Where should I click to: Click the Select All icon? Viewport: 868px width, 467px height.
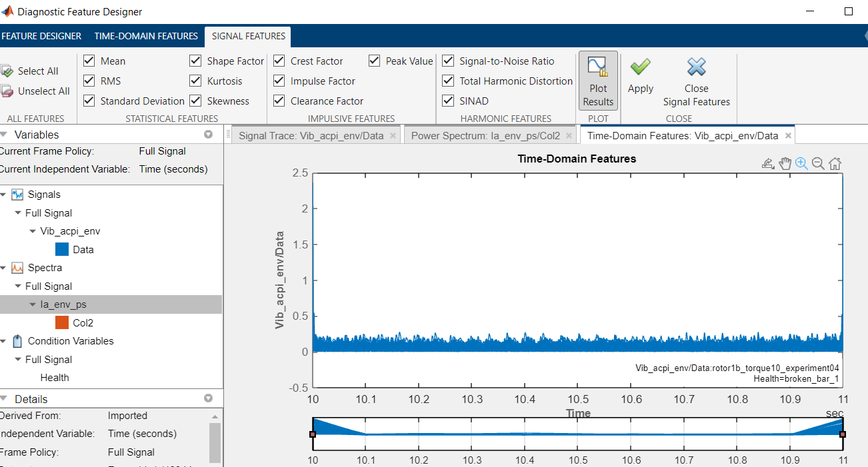tap(7, 71)
